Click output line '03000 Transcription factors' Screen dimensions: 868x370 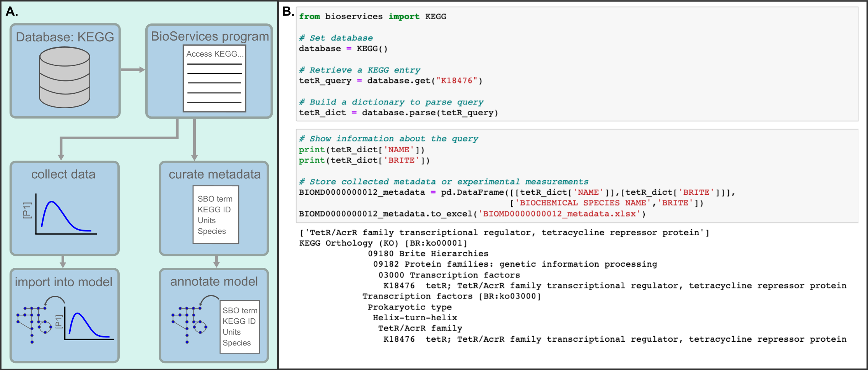[x=449, y=275]
